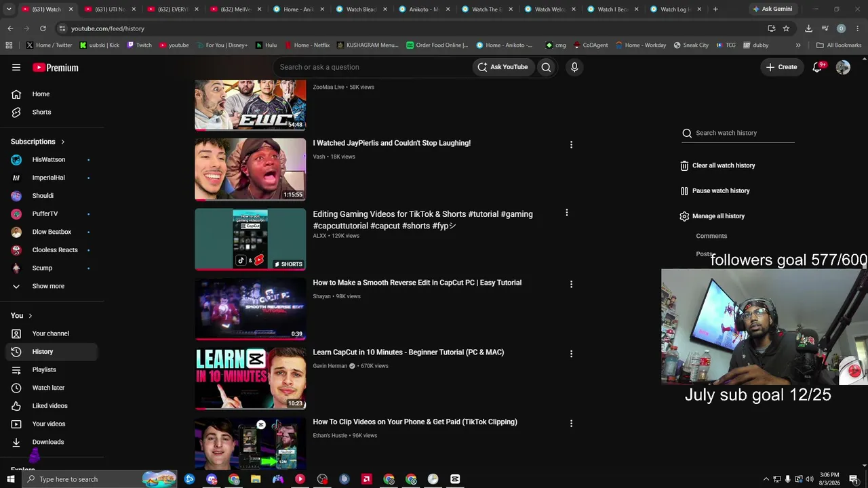Open the notifications bell
The image size is (868, 488).
tap(817, 67)
